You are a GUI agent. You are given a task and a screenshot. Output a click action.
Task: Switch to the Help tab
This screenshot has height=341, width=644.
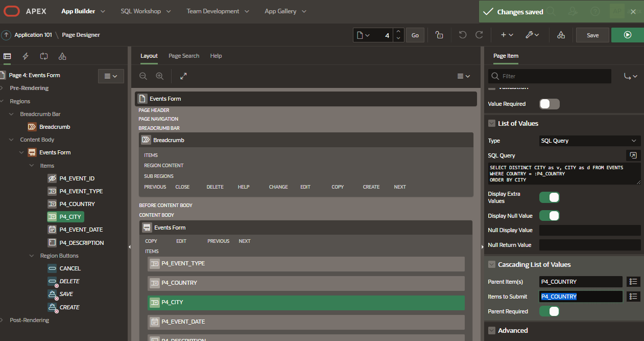(216, 56)
